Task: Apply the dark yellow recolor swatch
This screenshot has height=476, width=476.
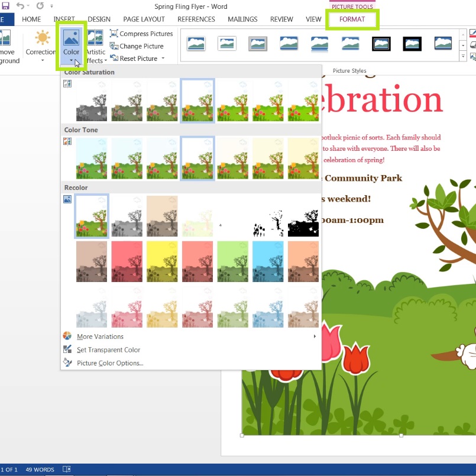Action: click(162, 262)
